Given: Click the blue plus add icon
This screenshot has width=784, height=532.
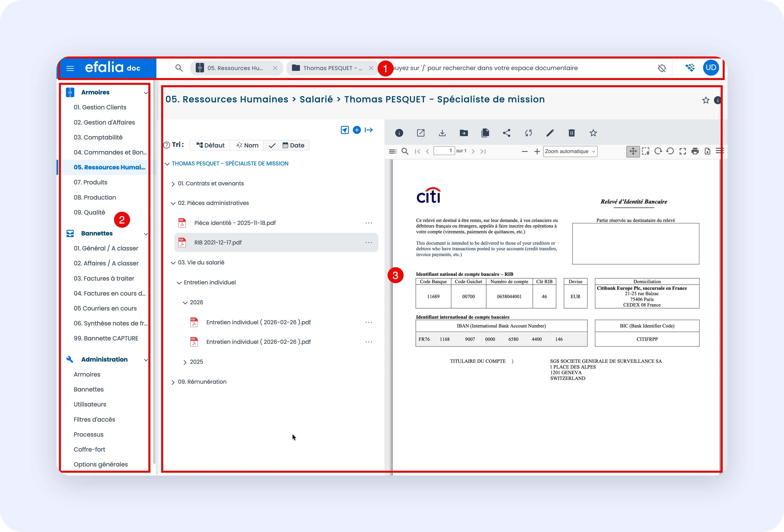Looking at the screenshot, I should tap(357, 130).
